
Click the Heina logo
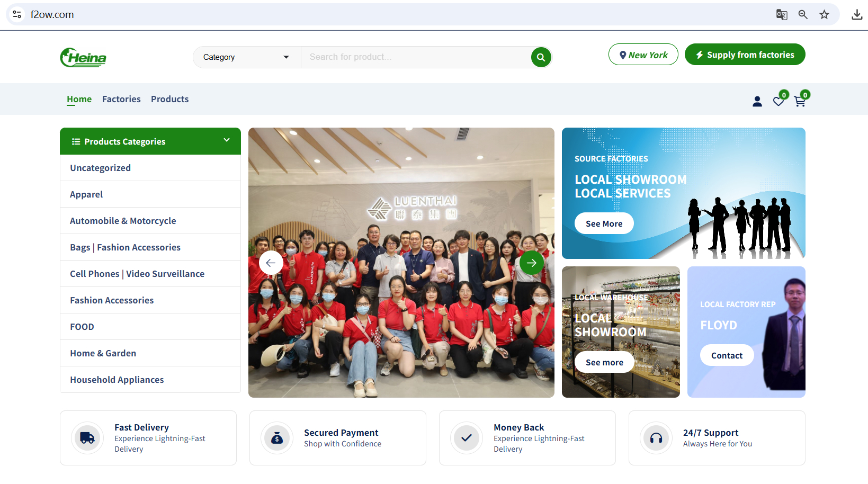pyautogui.click(x=83, y=57)
